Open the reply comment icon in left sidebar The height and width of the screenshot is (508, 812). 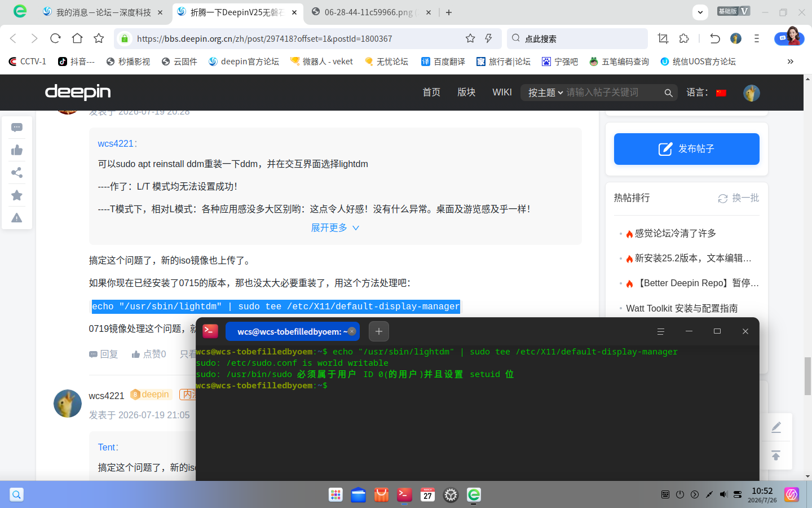17,128
